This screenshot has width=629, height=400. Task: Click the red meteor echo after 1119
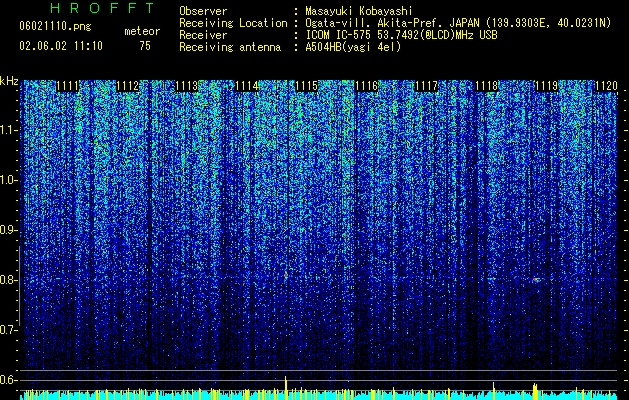(x=536, y=280)
